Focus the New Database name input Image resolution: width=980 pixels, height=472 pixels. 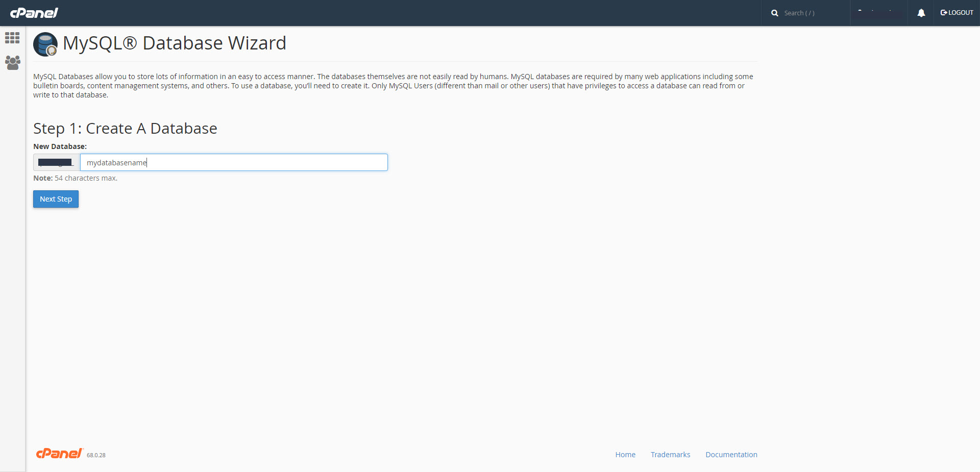tap(234, 162)
